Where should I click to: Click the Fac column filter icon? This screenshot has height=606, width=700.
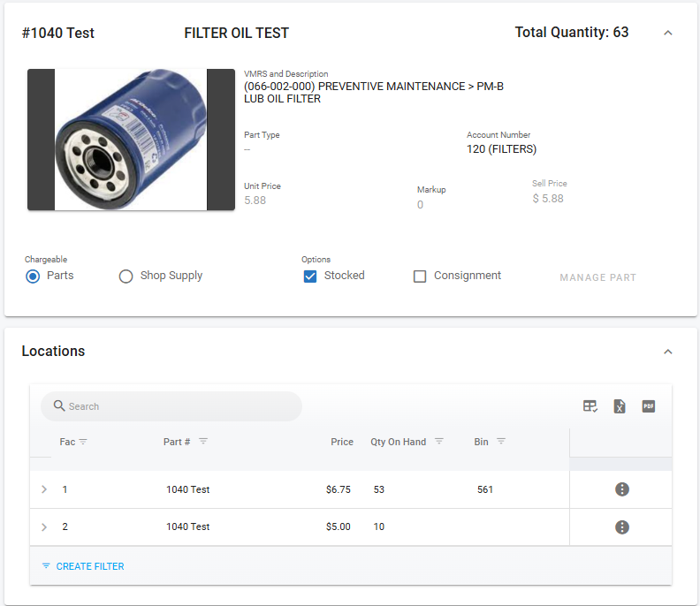pyautogui.click(x=83, y=442)
